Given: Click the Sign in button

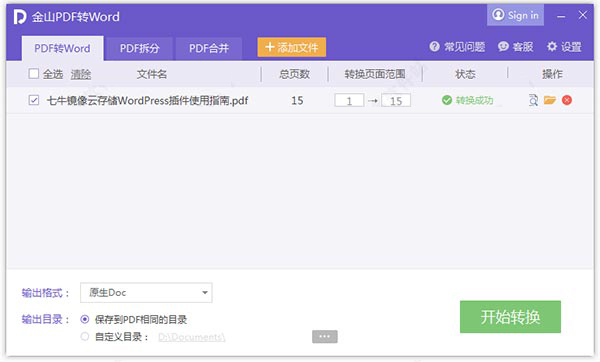Looking at the screenshot, I should (x=515, y=15).
